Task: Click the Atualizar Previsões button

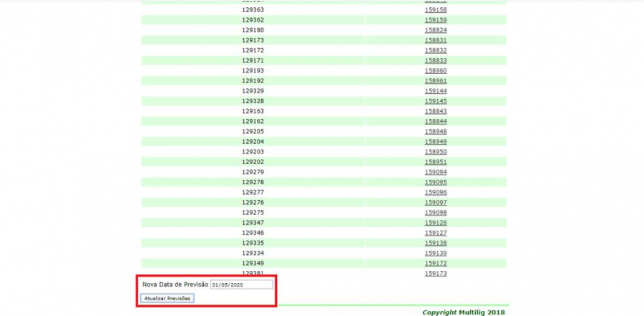Action: 167,297
